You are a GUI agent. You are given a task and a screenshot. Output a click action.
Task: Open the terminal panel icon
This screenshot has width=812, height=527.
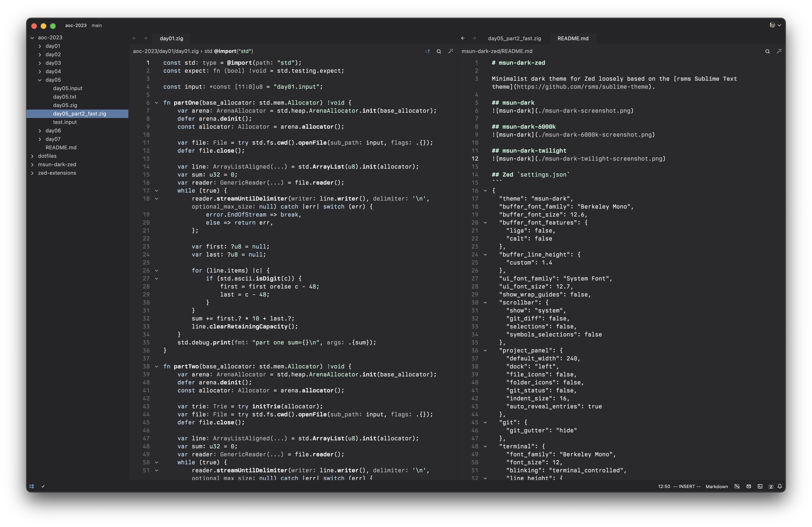pos(760,486)
